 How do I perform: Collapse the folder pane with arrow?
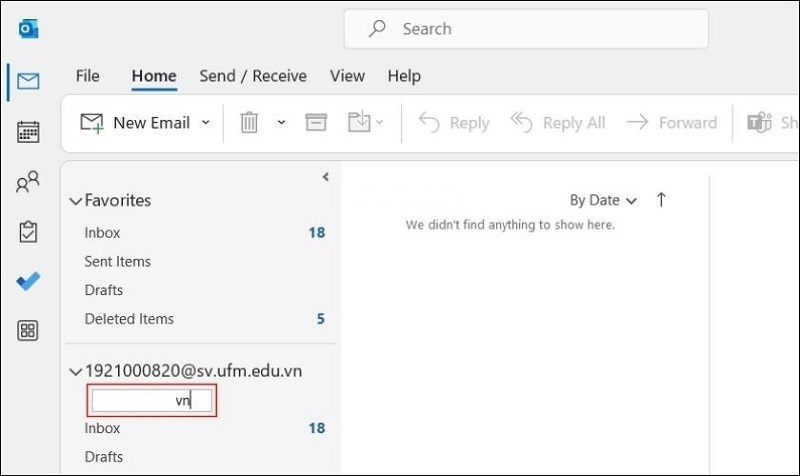(x=325, y=177)
